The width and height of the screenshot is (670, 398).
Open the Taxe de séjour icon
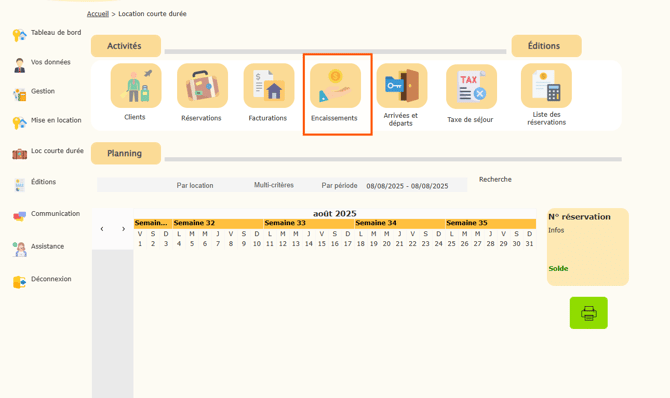tap(471, 86)
